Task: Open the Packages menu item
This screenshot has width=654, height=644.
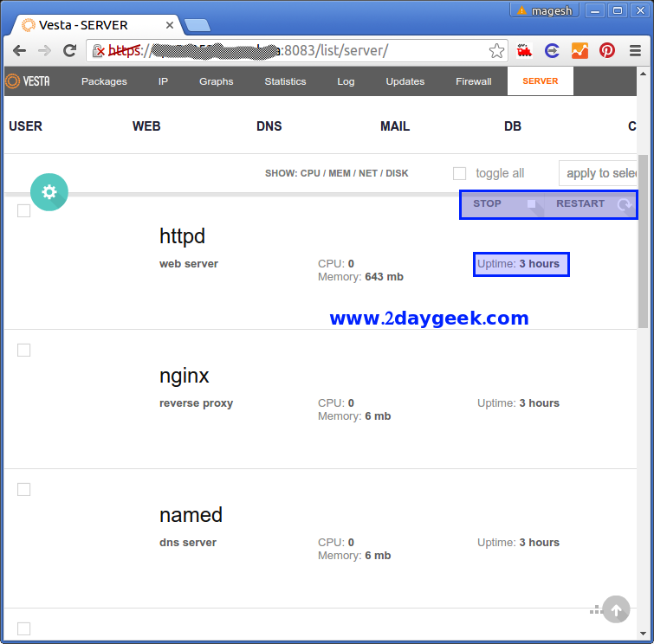Action: pos(104,81)
